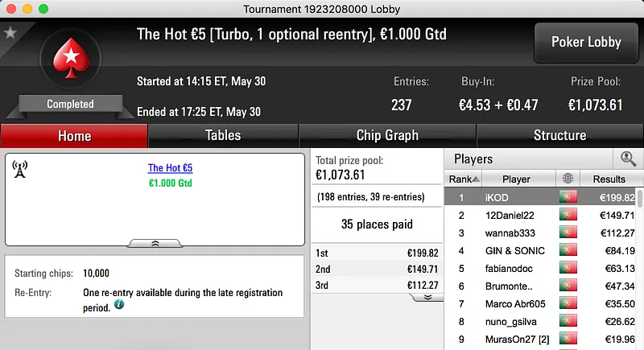This screenshot has height=350, width=644.
Task: Sort players by Rank column
Action: coord(464,179)
